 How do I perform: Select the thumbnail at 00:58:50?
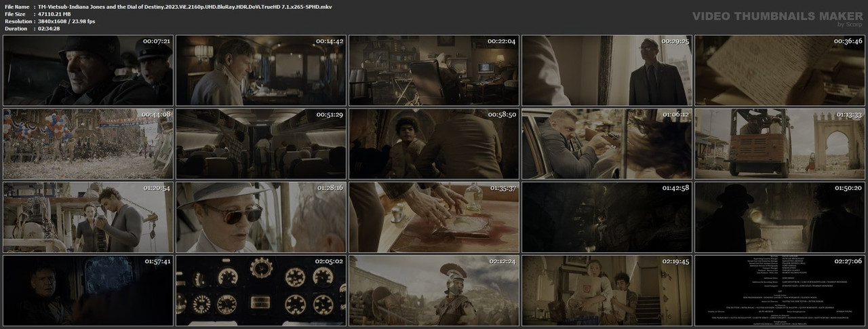(433, 143)
